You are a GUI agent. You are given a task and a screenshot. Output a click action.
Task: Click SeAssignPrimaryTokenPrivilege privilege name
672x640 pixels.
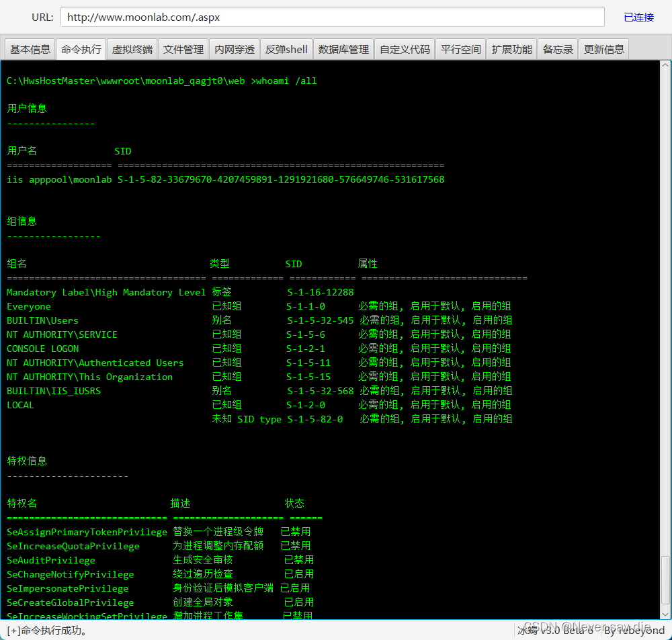pos(87,532)
